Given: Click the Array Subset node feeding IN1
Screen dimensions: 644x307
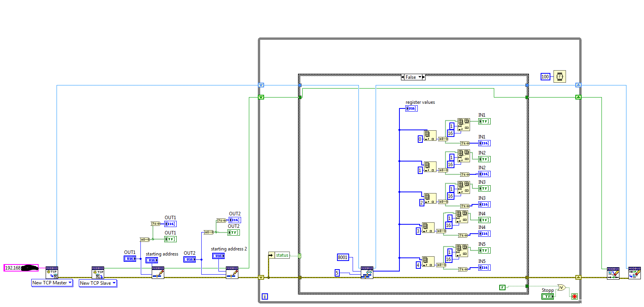Looking at the screenshot, I should (464, 125).
